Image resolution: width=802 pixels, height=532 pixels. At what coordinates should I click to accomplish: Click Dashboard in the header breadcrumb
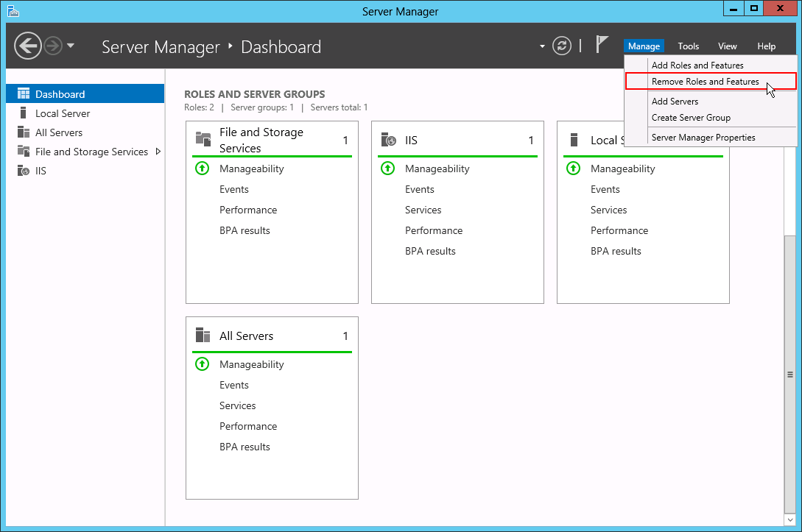(x=281, y=47)
